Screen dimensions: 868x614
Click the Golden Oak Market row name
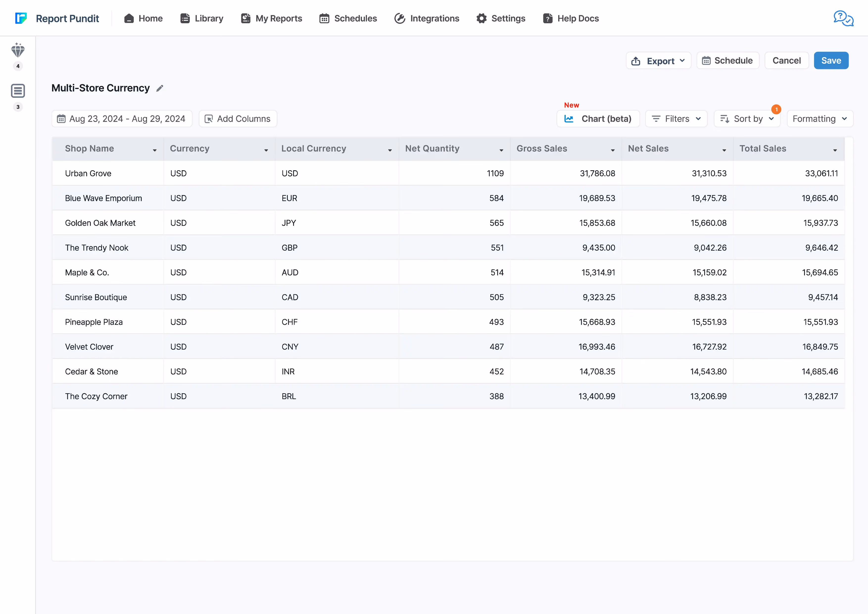[100, 223]
